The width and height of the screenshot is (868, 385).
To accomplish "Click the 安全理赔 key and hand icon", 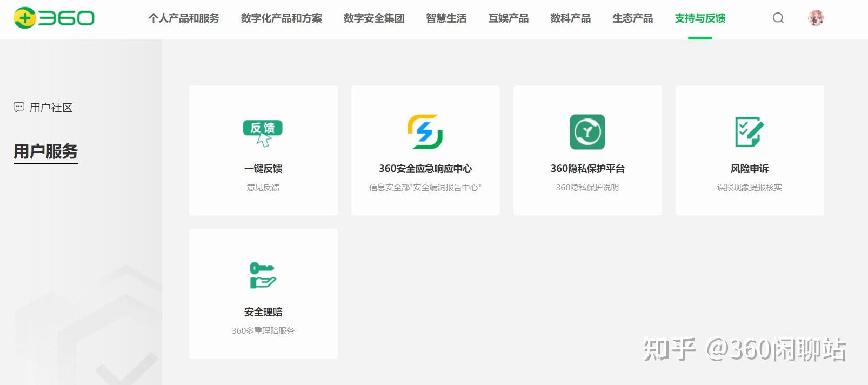I will click(x=263, y=275).
